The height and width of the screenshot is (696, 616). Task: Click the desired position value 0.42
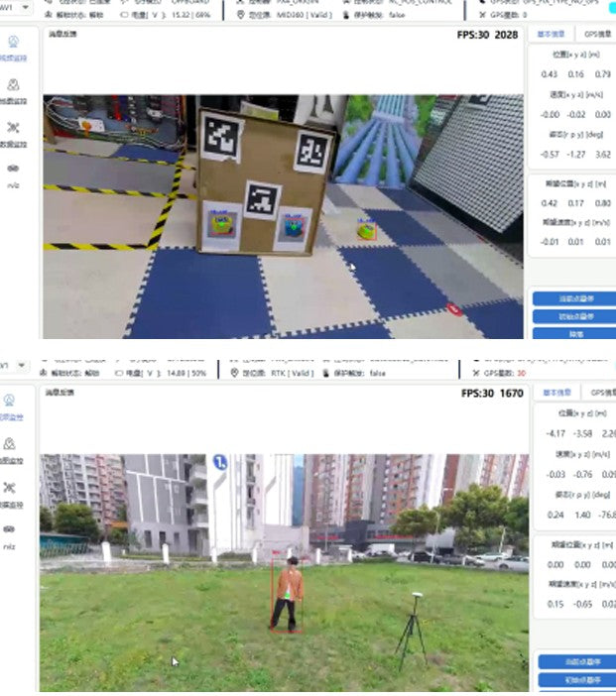(x=549, y=203)
